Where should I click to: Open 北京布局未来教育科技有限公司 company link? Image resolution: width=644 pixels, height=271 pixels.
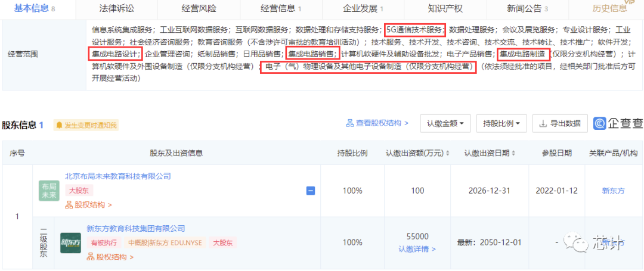point(118,176)
